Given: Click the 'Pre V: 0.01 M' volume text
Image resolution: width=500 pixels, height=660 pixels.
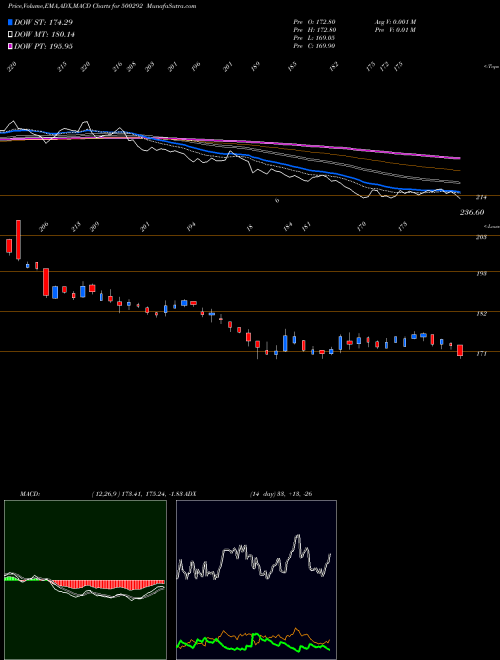Looking at the screenshot, I should pos(395,30).
